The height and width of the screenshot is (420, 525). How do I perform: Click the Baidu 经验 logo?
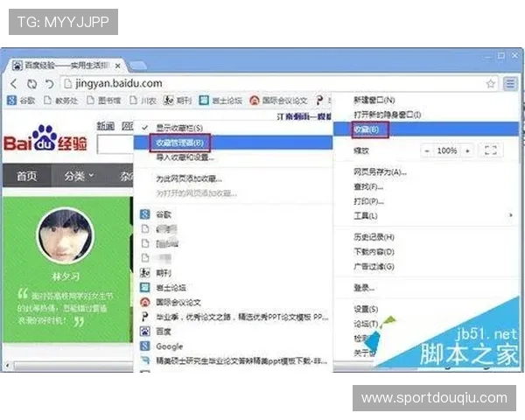click(x=45, y=139)
